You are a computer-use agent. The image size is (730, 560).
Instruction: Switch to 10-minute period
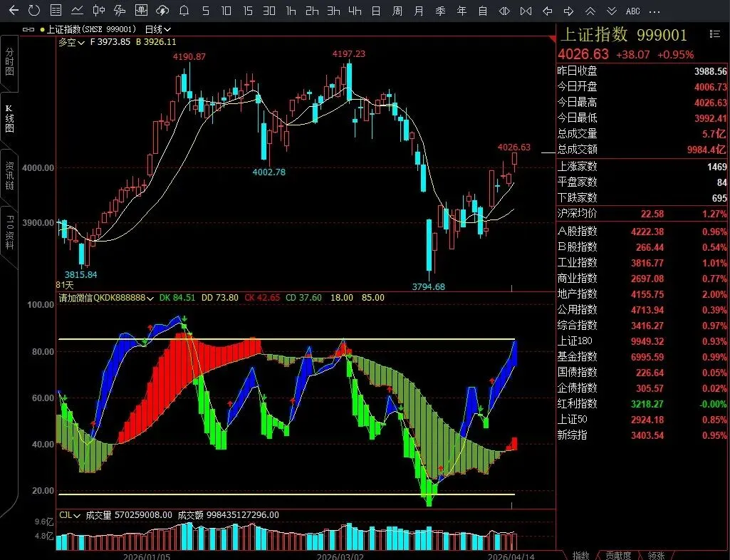pyautogui.click(x=226, y=11)
